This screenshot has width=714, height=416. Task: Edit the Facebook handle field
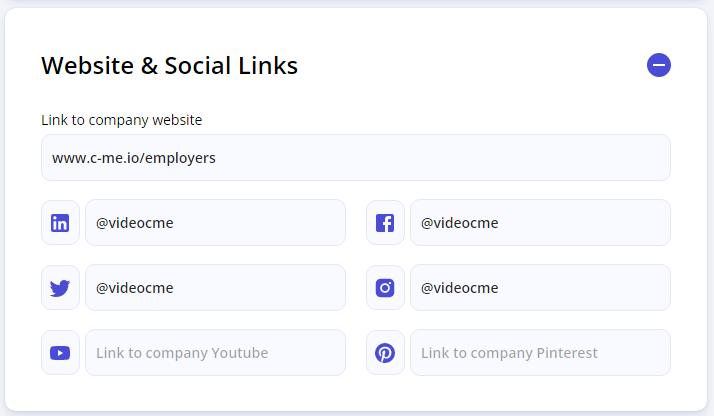pos(540,223)
